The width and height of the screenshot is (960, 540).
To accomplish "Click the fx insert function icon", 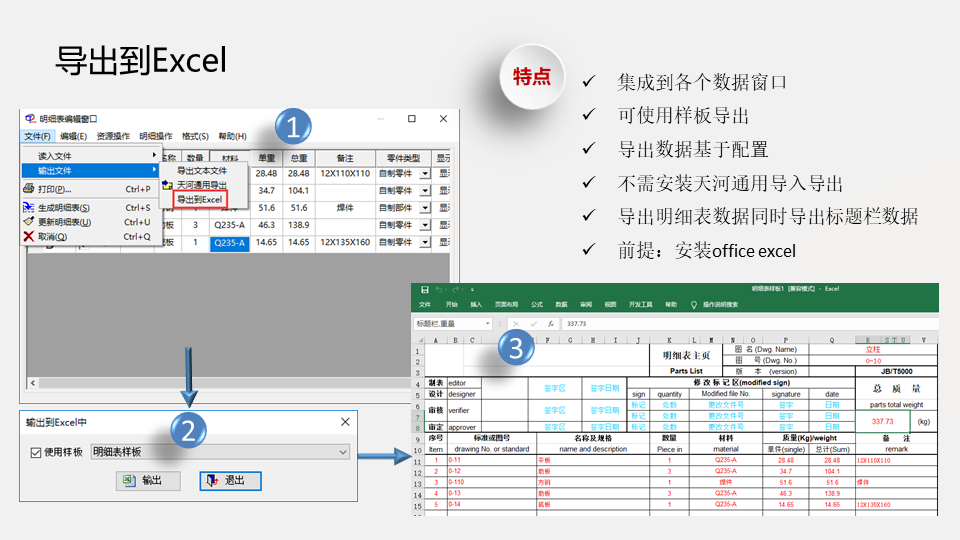I will (x=550, y=324).
